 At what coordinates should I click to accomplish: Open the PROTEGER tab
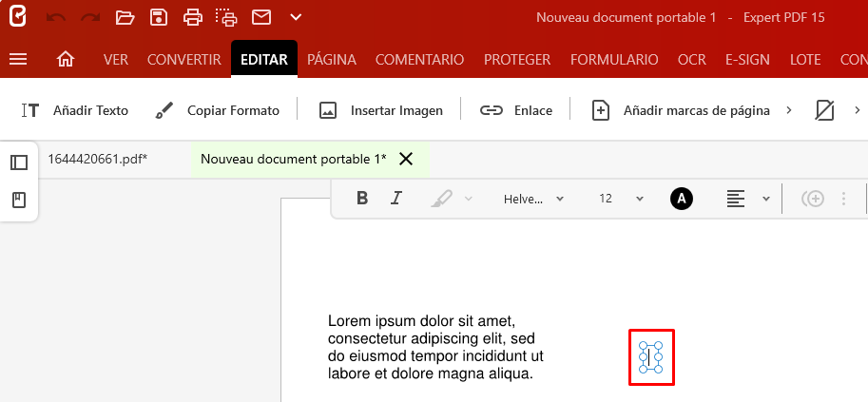coord(517,60)
